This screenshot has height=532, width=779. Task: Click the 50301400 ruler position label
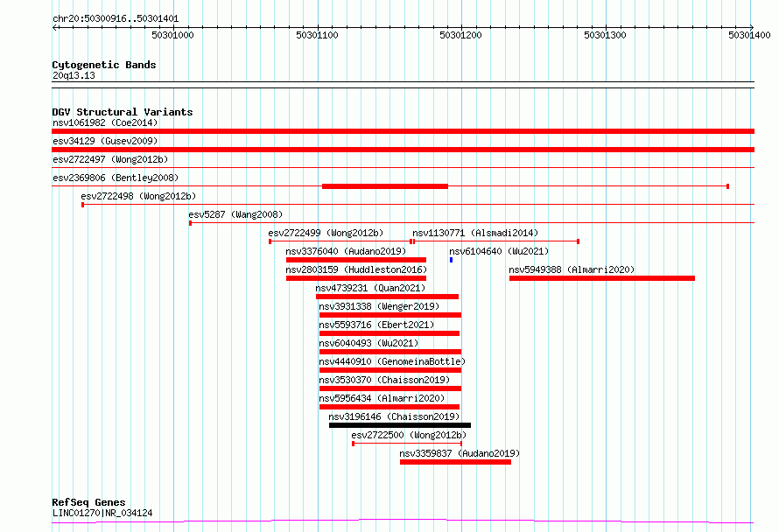(x=749, y=35)
